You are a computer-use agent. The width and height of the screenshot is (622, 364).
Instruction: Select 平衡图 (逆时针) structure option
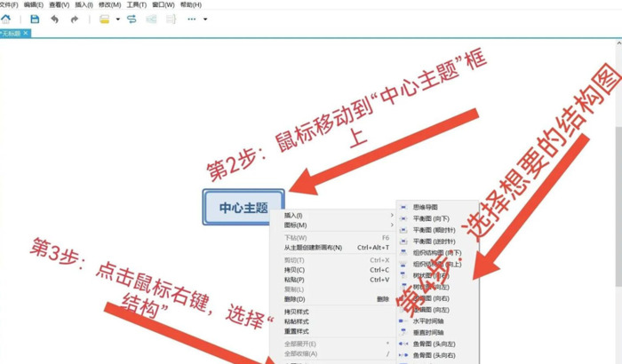[437, 241]
